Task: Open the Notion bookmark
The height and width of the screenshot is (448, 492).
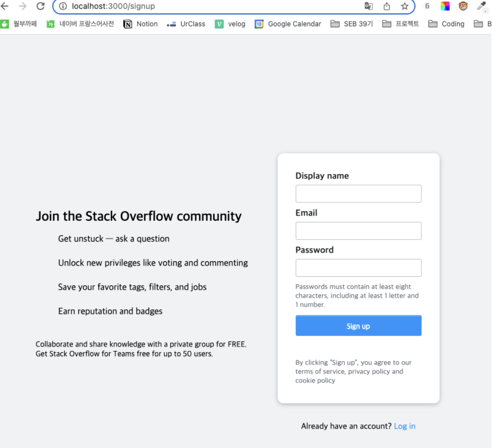Action: [140, 24]
